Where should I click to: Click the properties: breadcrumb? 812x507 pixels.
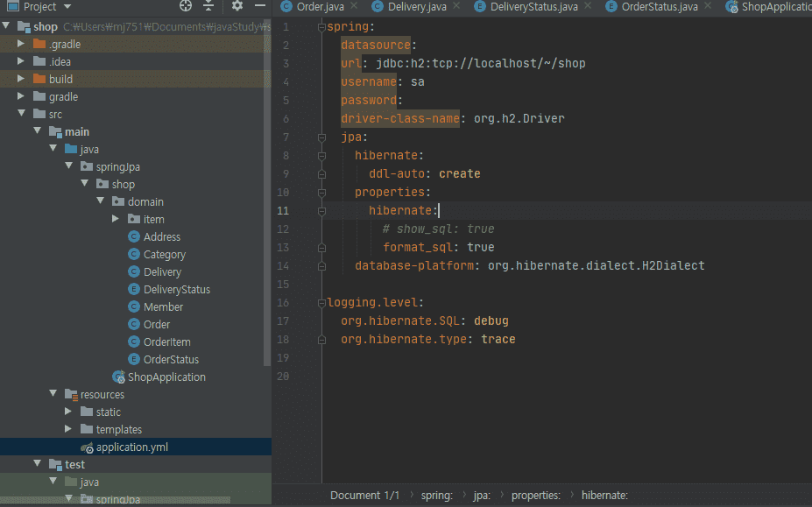coord(535,495)
